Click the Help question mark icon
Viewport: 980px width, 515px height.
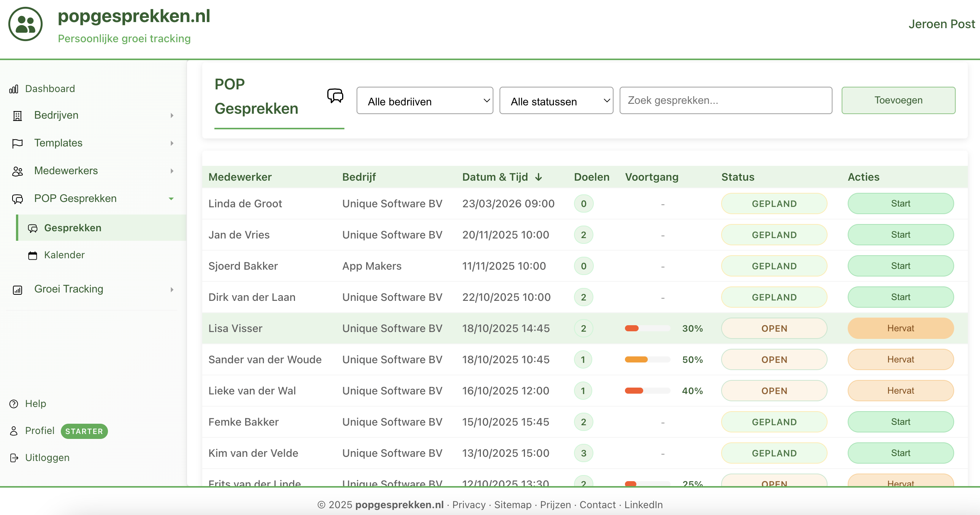coord(14,404)
